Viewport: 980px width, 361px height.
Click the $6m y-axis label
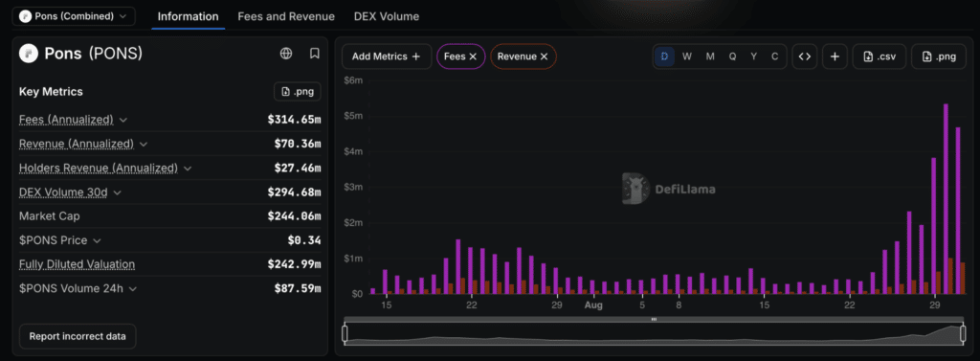[x=354, y=80]
